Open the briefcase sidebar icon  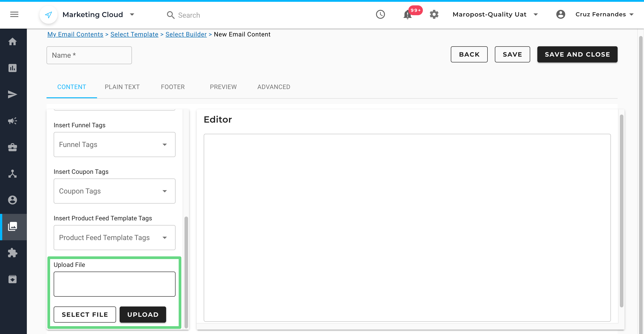pyautogui.click(x=13, y=147)
